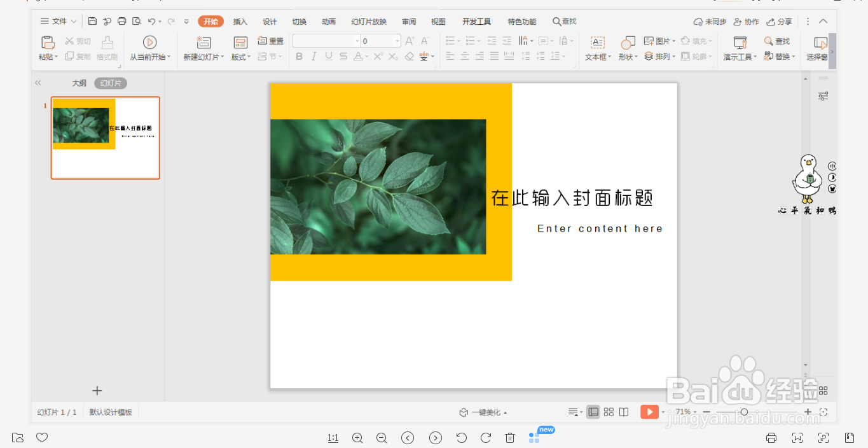Image resolution: width=868 pixels, height=448 pixels.
Task: Start slideshow from current slide icon
Action: coord(150,43)
